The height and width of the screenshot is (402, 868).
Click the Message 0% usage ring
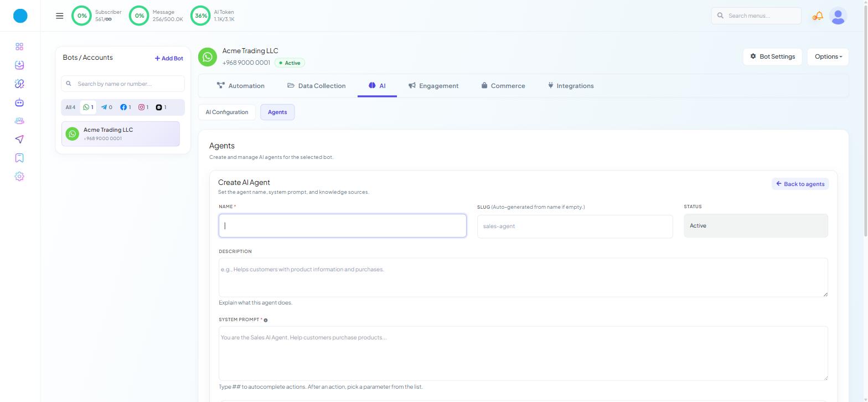139,16
